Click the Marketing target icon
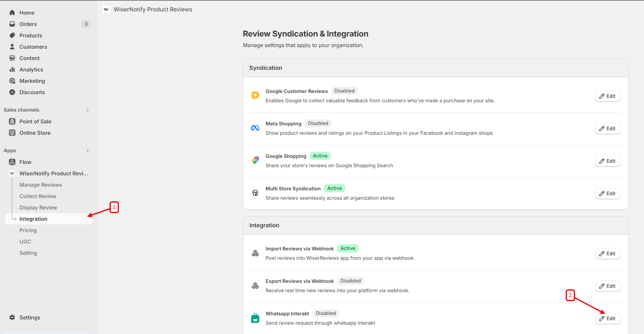Screen dimensions: 644x334 12,81
